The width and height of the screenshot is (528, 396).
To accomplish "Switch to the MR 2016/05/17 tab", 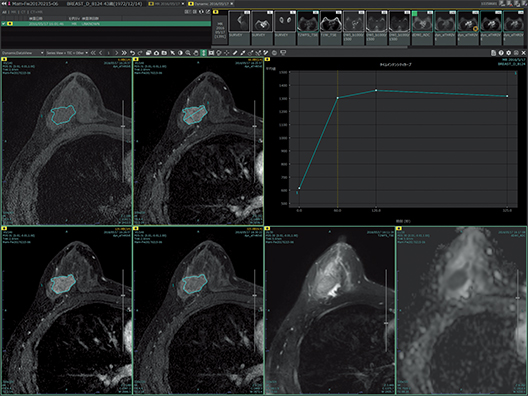I will (x=166, y=4).
